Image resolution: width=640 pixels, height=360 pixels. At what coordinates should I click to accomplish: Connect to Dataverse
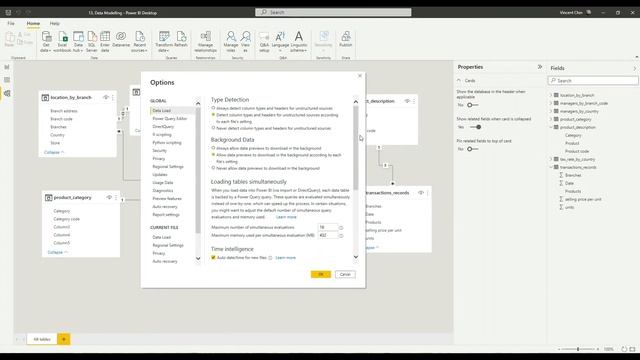coord(121,40)
